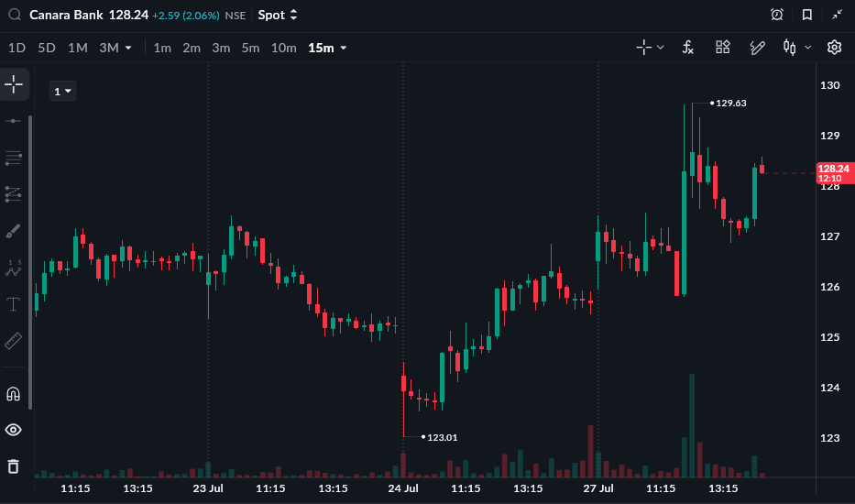Click the 123.01 low marker
855x504 pixels.
(443, 437)
